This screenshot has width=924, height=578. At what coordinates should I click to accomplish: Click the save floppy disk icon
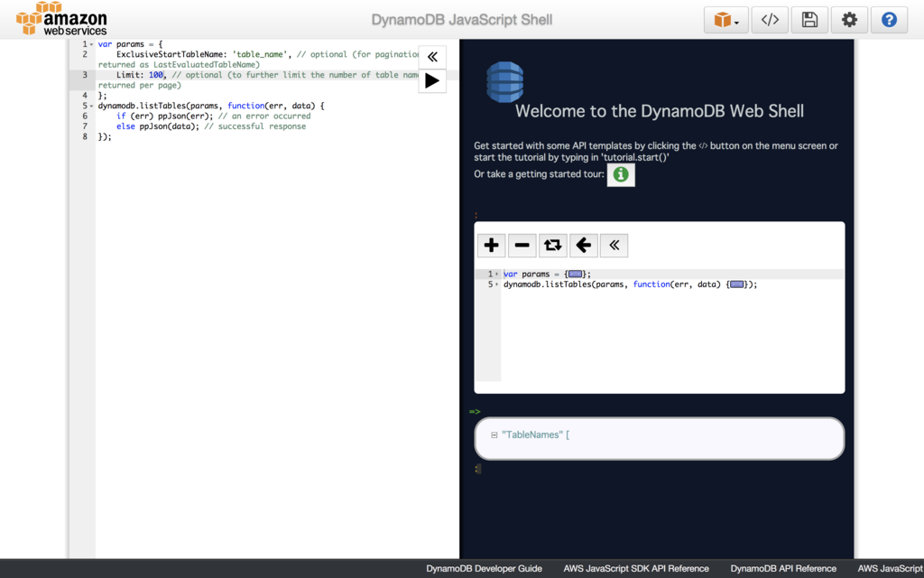[x=809, y=20]
